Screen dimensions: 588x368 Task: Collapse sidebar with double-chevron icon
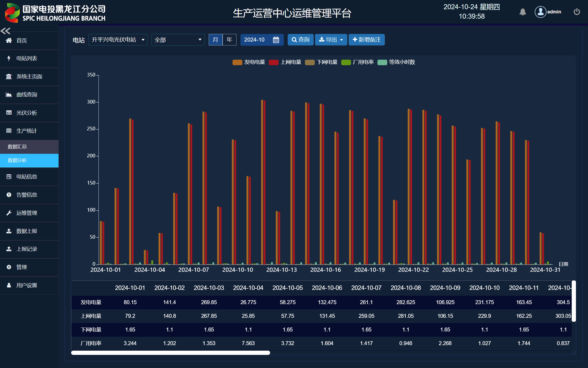[6, 31]
